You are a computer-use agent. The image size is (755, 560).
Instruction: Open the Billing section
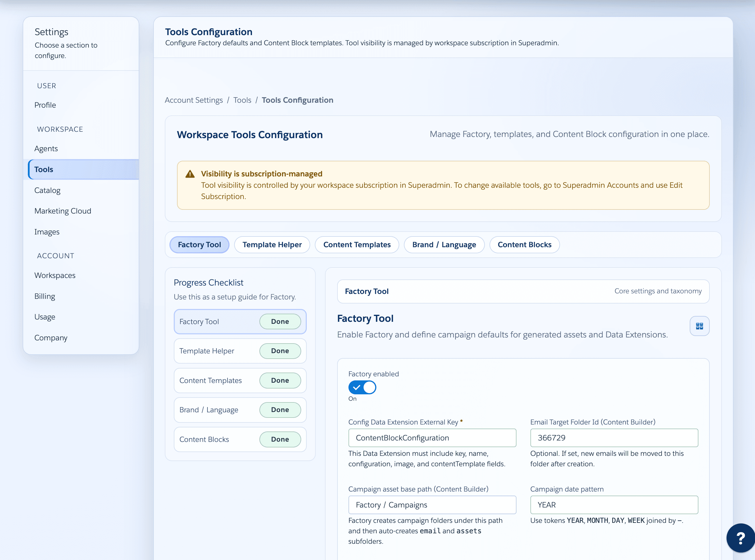pyautogui.click(x=81, y=296)
